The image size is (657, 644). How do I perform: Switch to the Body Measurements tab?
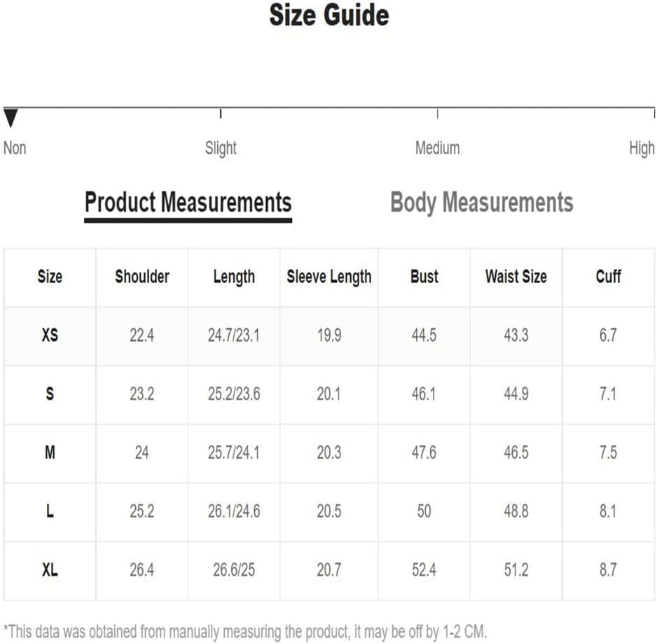pos(481,203)
